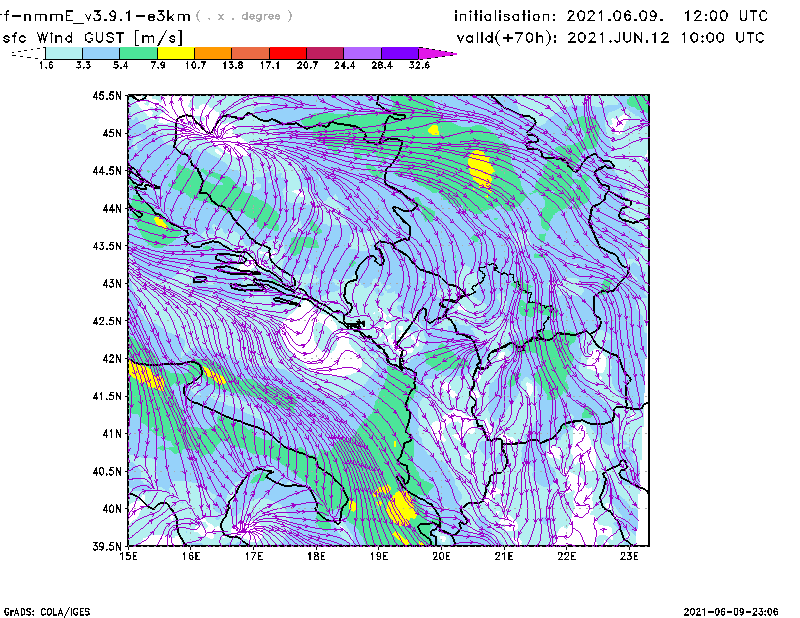
Task: Click the 40N latitude axis label
Action: coord(112,509)
